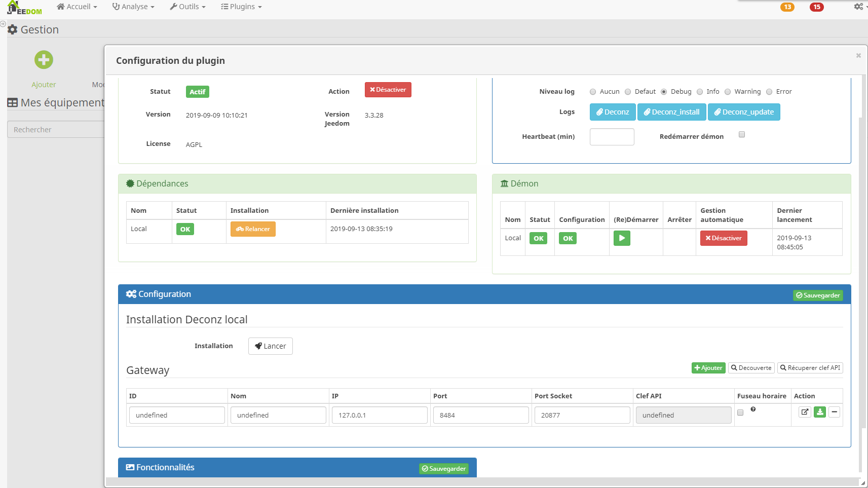Start the daemon with the play button
The width and height of the screenshot is (868, 488).
coord(622,238)
